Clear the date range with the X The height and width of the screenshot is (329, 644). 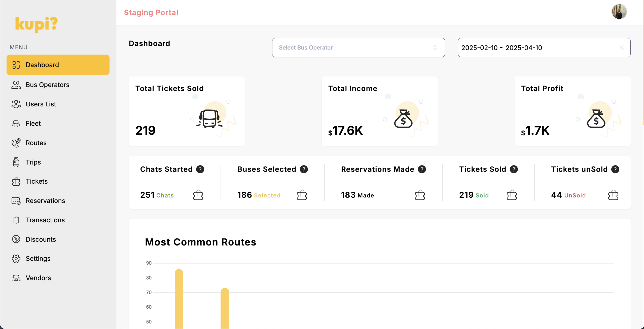click(x=622, y=48)
